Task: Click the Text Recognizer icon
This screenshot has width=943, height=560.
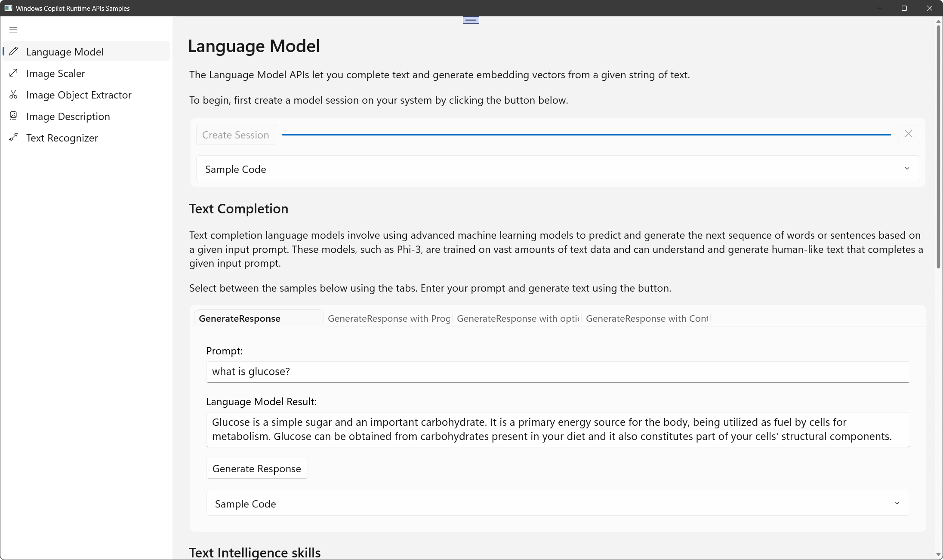Action: [x=14, y=138]
